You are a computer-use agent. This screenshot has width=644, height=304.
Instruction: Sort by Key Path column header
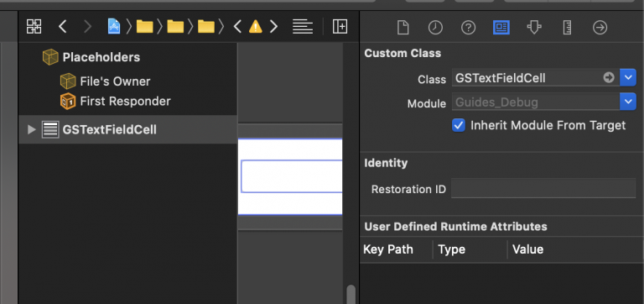[x=388, y=249]
